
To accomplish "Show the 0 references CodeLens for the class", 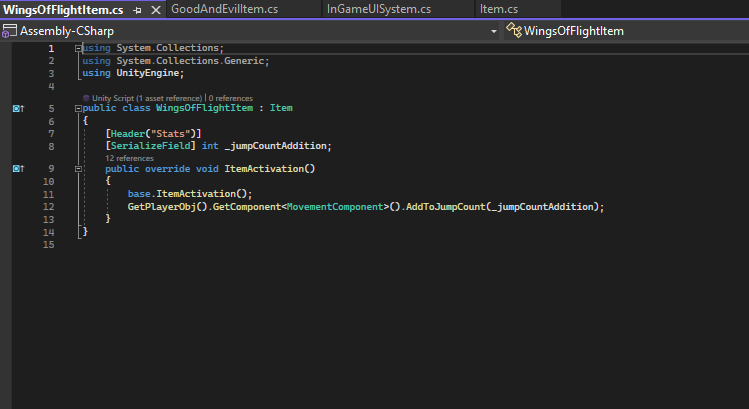I will pos(231,98).
